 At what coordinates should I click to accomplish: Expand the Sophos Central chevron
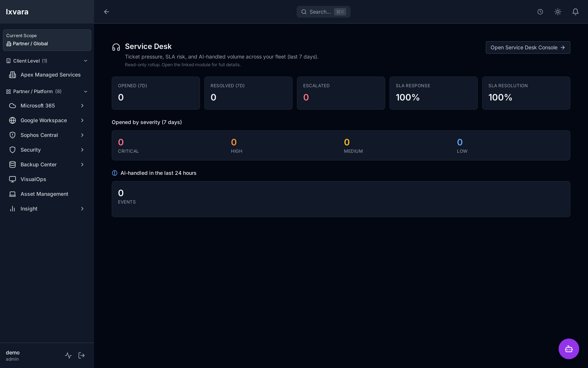[x=82, y=135]
